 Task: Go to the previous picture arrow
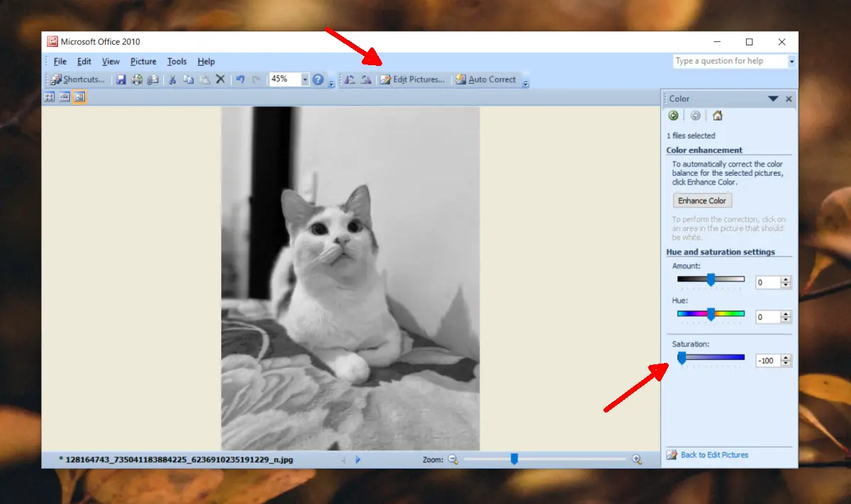[344, 459]
